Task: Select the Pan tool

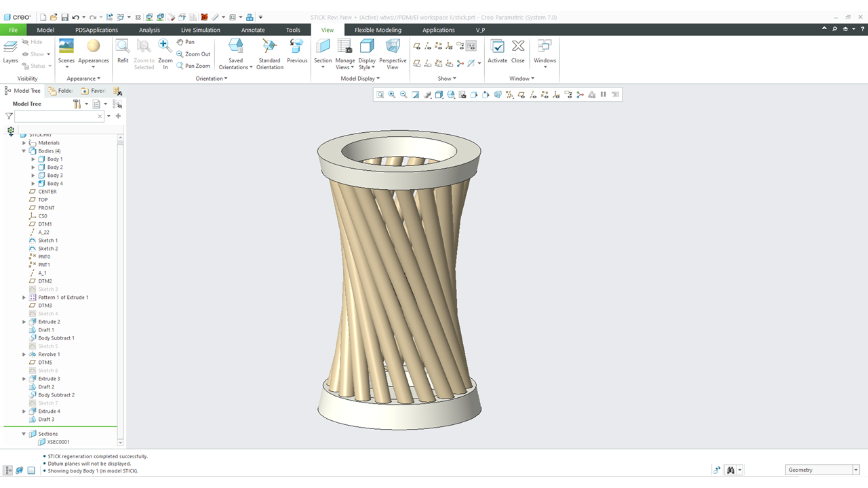Action: point(185,42)
